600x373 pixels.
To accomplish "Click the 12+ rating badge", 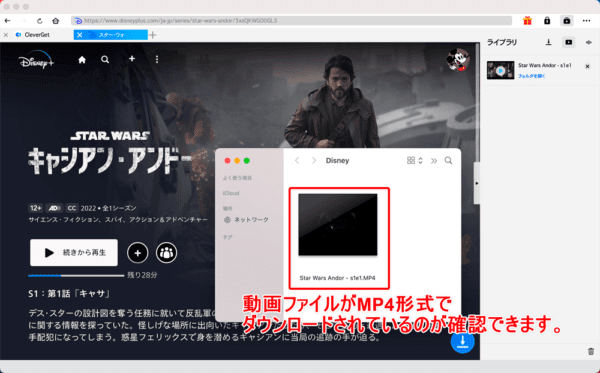I will (36, 208).
